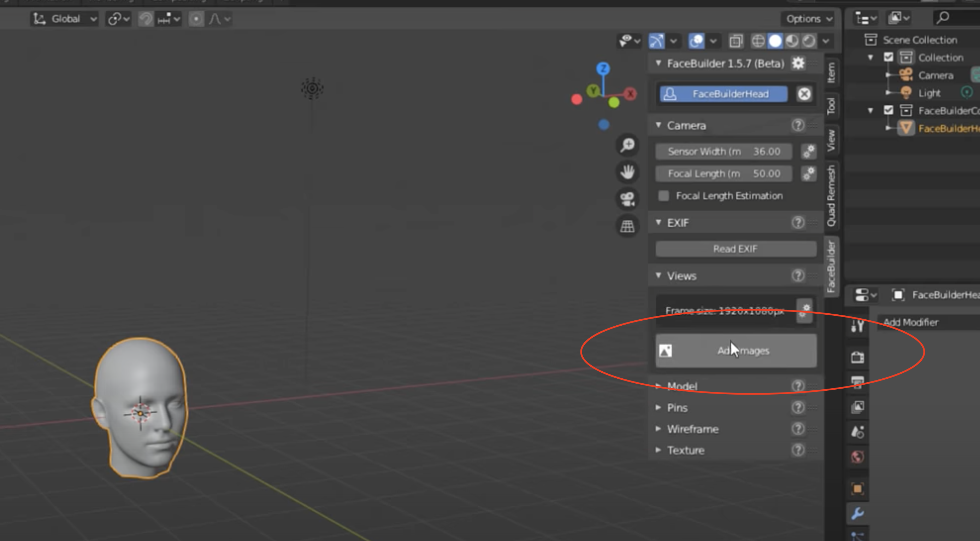Switch to Quad Remesh sidebar tab

(832, 196)
